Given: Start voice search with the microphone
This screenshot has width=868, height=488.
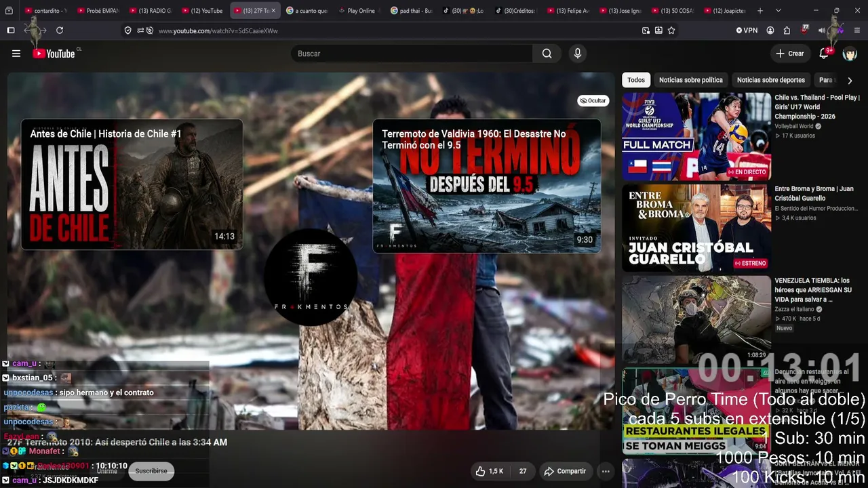Looking at the screenshot, I should (x=577, y=54).
